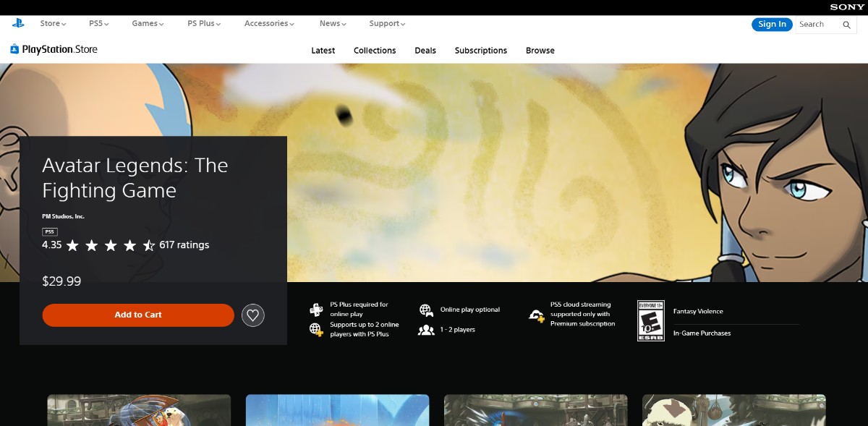The image size is (868, 426).
Task: Open the Deals tab
Action: click(425, 51)
